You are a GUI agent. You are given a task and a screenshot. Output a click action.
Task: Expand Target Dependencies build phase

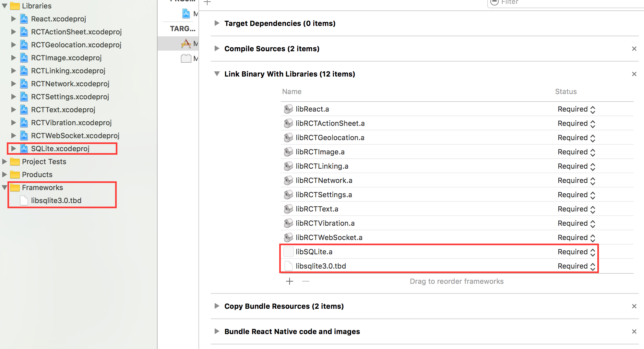(217, 23)
